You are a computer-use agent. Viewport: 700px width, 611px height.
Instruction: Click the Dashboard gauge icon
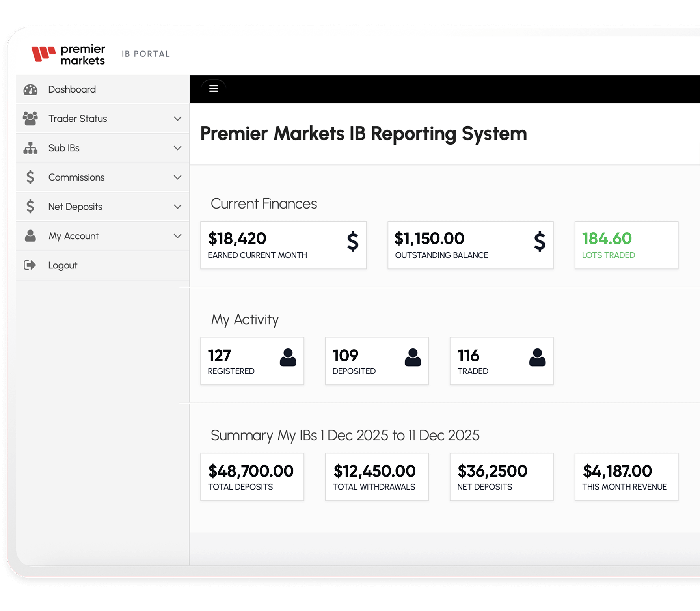point(30,90)
